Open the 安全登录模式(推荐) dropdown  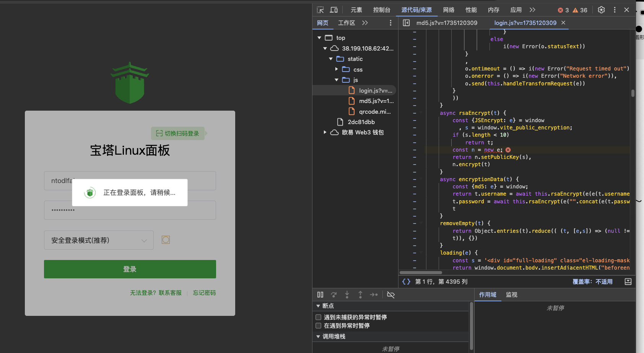(99, 240)
